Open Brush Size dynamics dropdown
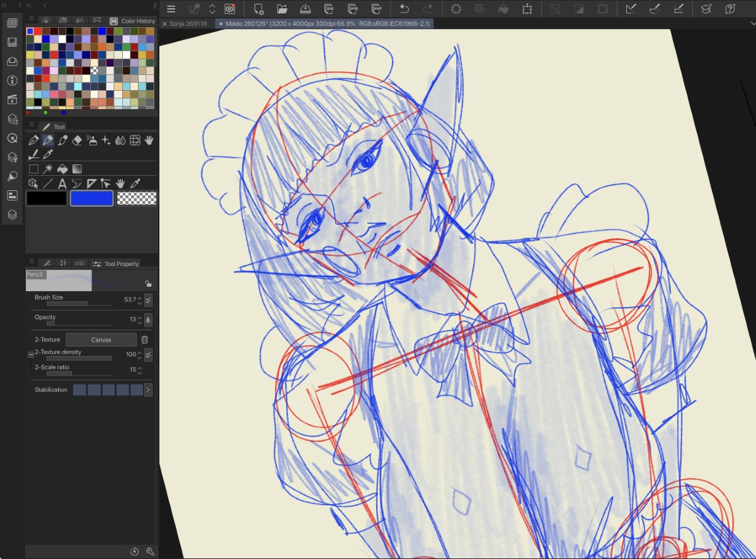The width and height of the screenshot is (756, 559). [148, 300]
